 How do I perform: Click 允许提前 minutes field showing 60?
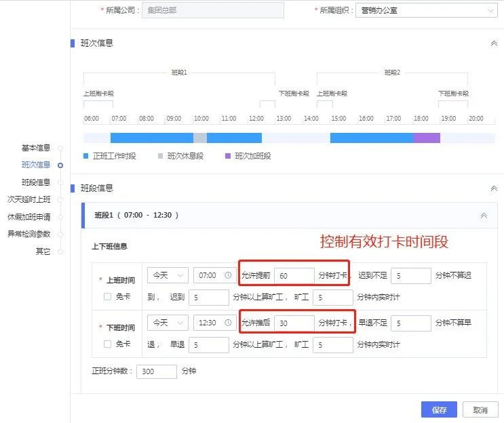(294, 276)
